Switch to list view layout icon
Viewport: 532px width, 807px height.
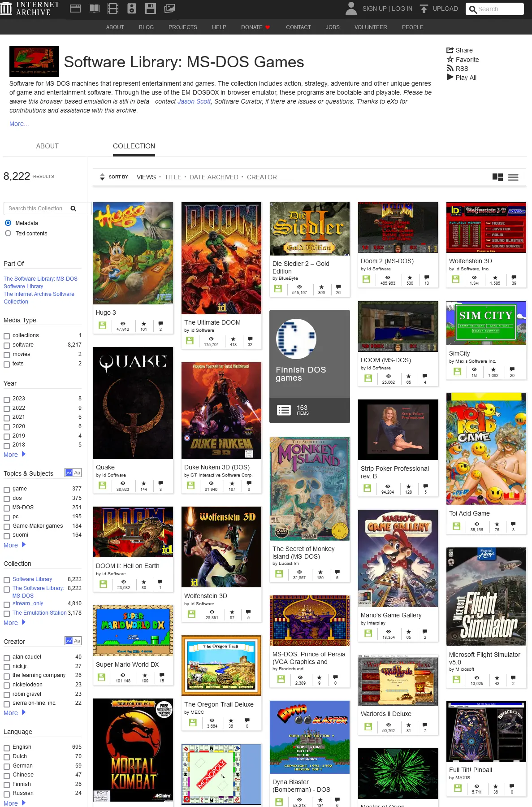point(513,178)
